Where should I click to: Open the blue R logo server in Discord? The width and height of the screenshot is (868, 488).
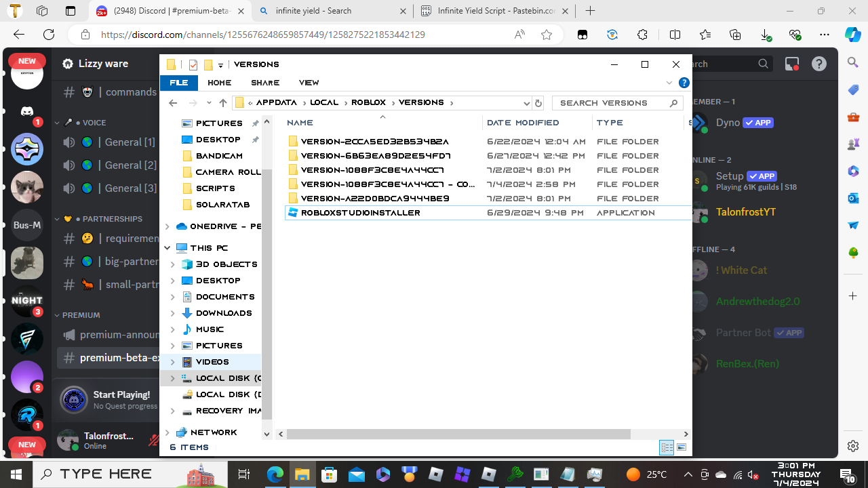pos(27,415)
